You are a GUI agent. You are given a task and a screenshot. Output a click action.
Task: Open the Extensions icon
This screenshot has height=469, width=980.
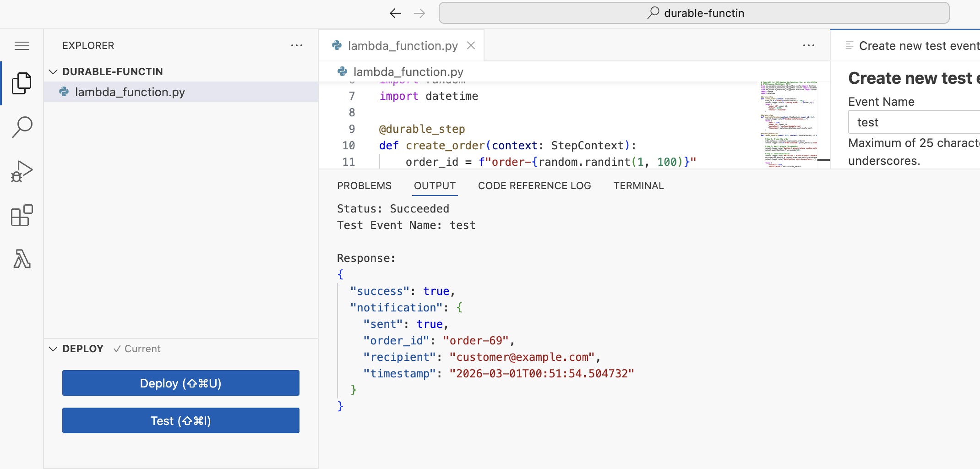22,215
